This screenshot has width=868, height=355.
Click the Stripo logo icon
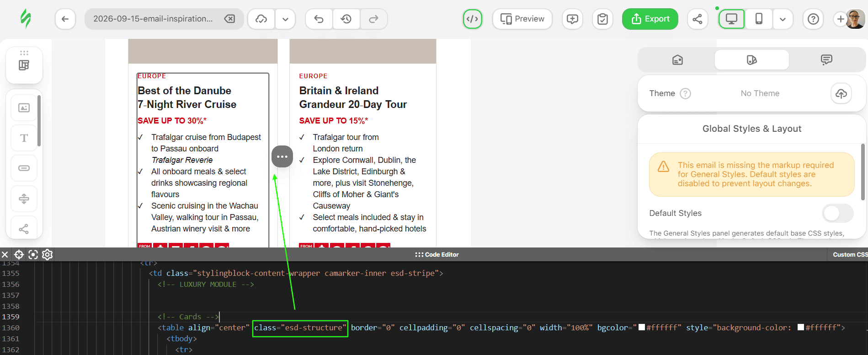tap(26, 19)
